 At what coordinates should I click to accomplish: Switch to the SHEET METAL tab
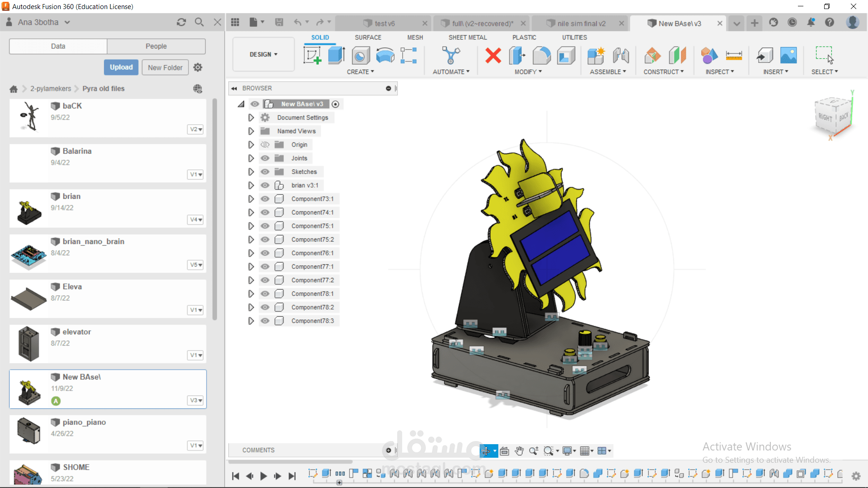pyautogui.click(x=467, y=38)
